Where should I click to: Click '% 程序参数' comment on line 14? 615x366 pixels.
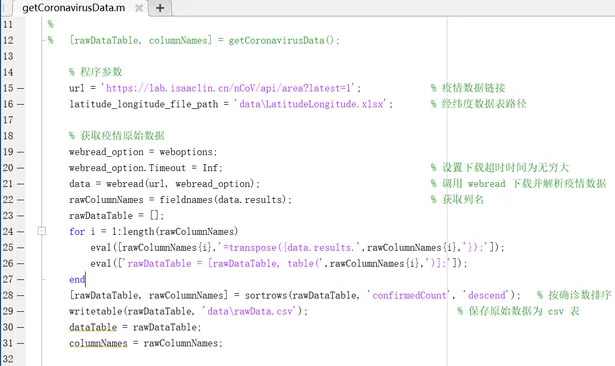[x=96, y=72]
